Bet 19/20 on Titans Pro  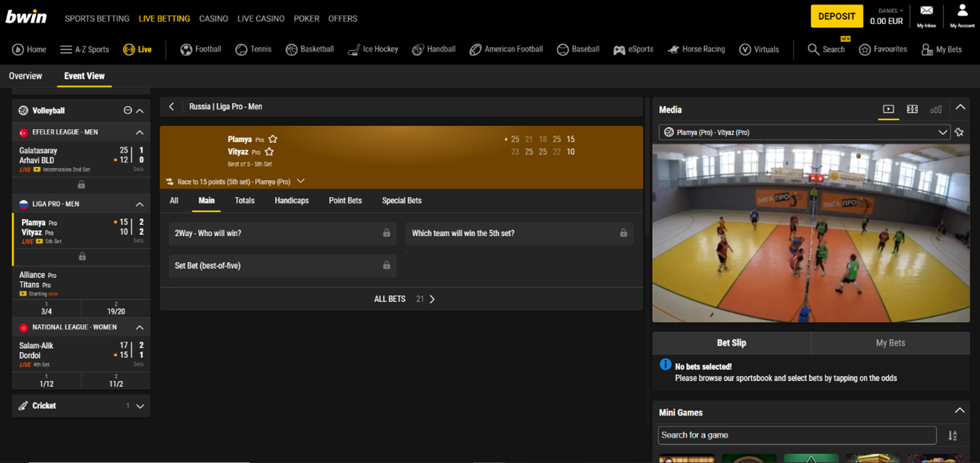(116, 308)
